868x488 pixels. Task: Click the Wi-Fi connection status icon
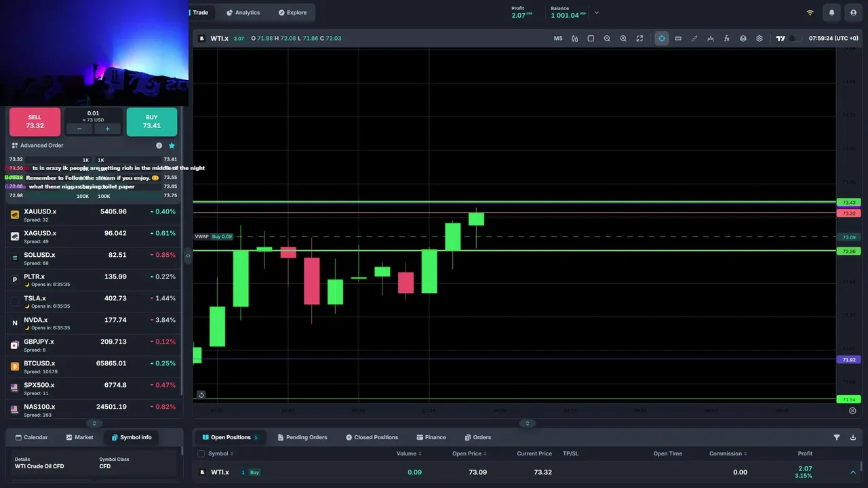(810, 13)
